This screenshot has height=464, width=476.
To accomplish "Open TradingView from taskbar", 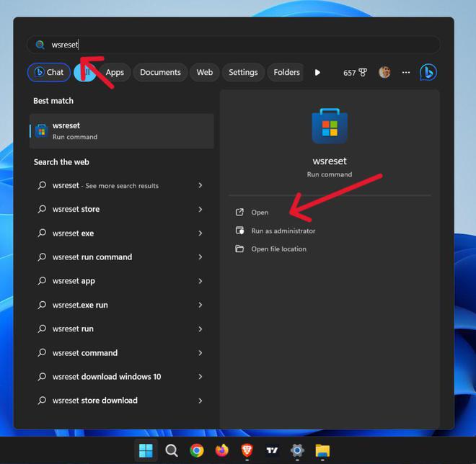I will point(272,450).
